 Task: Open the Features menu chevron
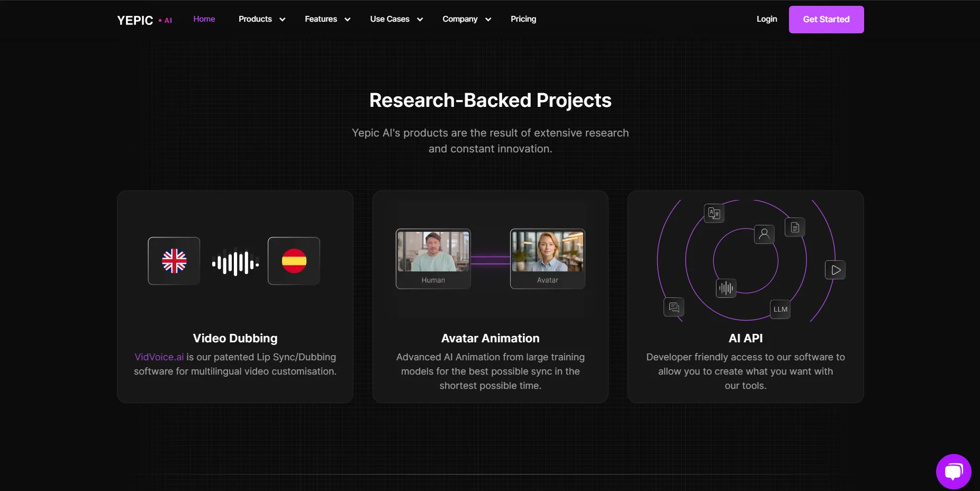pyautogui.click(x=348, y=20)
